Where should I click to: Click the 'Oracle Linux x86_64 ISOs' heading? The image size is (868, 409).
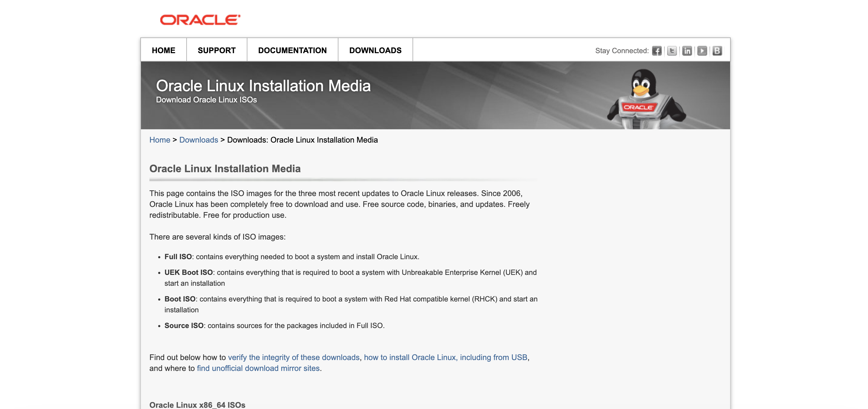coord(197,405)
